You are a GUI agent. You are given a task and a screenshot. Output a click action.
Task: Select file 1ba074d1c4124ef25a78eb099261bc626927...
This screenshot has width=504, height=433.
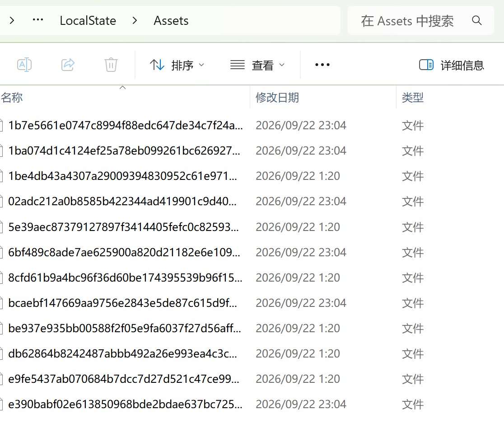pos(124,151)
